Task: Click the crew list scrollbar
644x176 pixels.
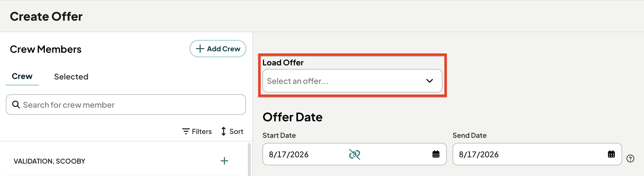Action: [249, 159]
